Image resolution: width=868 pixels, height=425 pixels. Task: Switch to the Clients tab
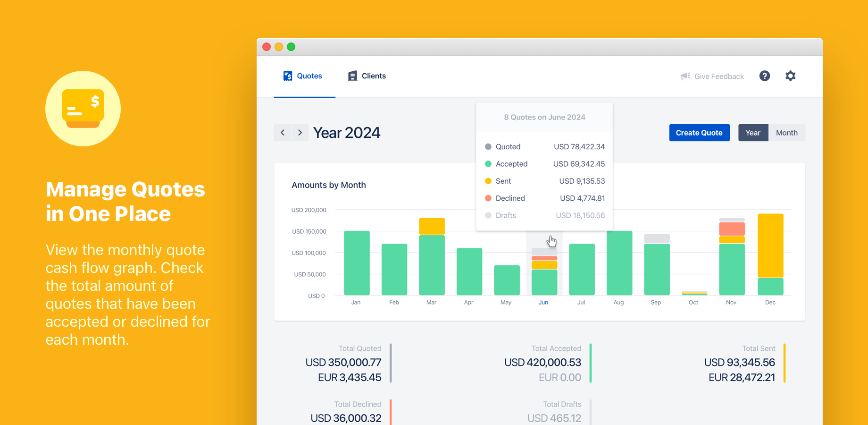pos(367,76)
